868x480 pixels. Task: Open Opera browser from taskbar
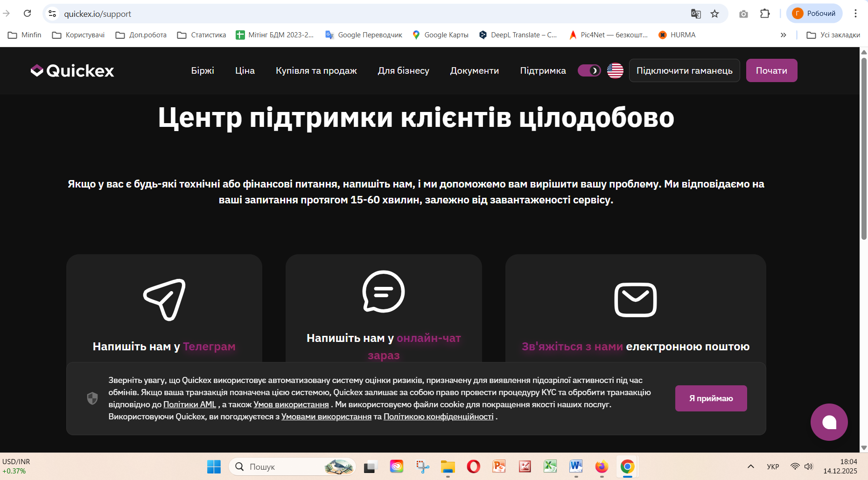coord(474,466)
